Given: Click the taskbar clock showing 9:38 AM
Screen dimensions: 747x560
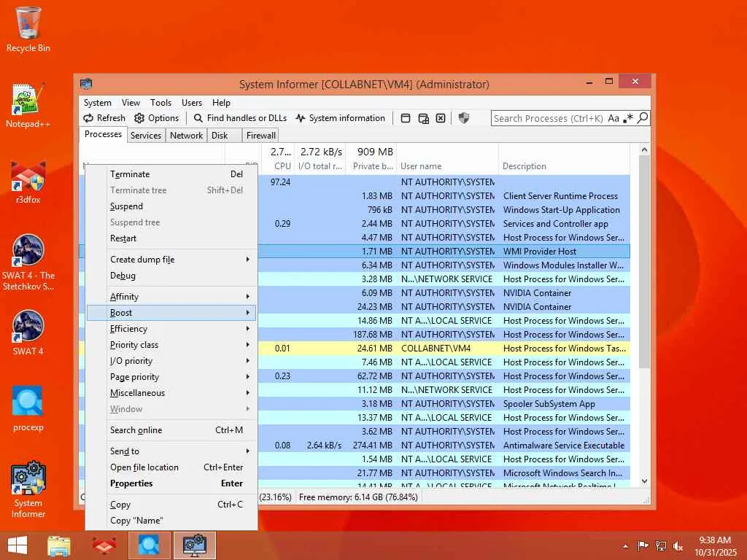Looking at the screenshot, I should click(x=715, y=545).
